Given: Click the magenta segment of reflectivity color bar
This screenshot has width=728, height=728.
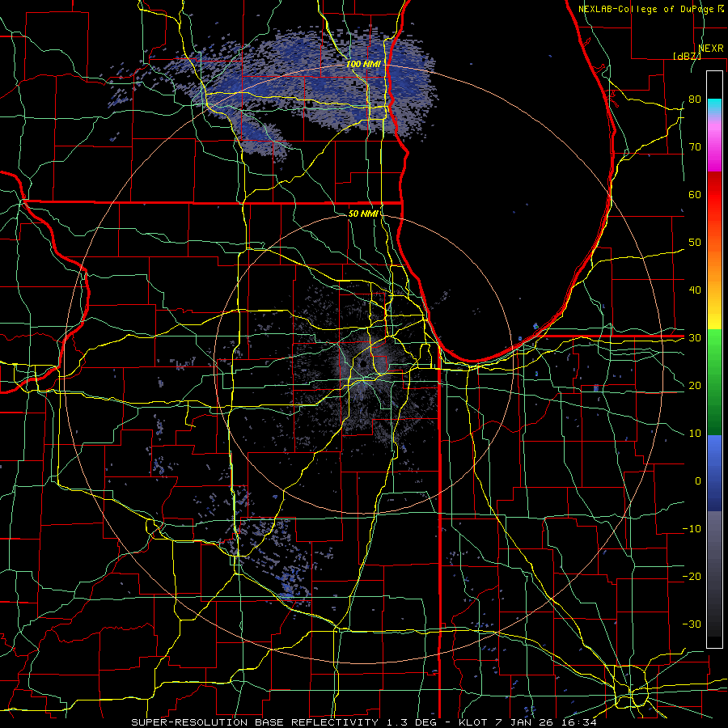Looking at the screenshot, I should 714,144.
